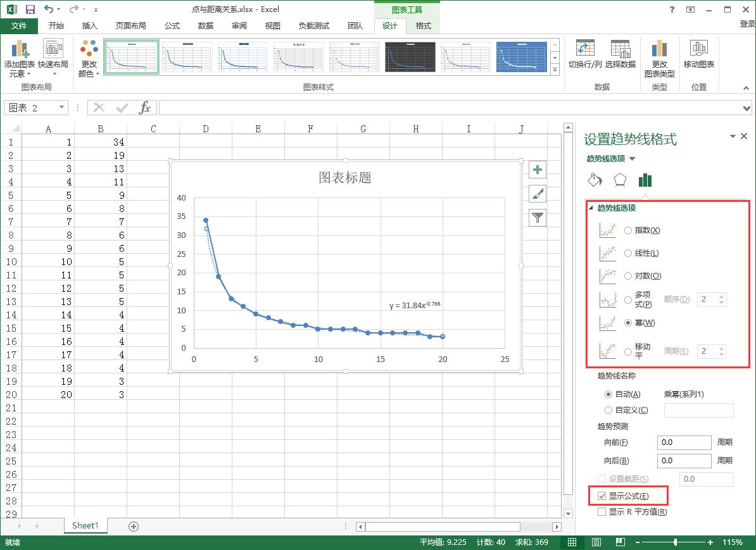Click the Undo arrow icon
The width and height of the screenshot is (756, 550).
(49, 9)
